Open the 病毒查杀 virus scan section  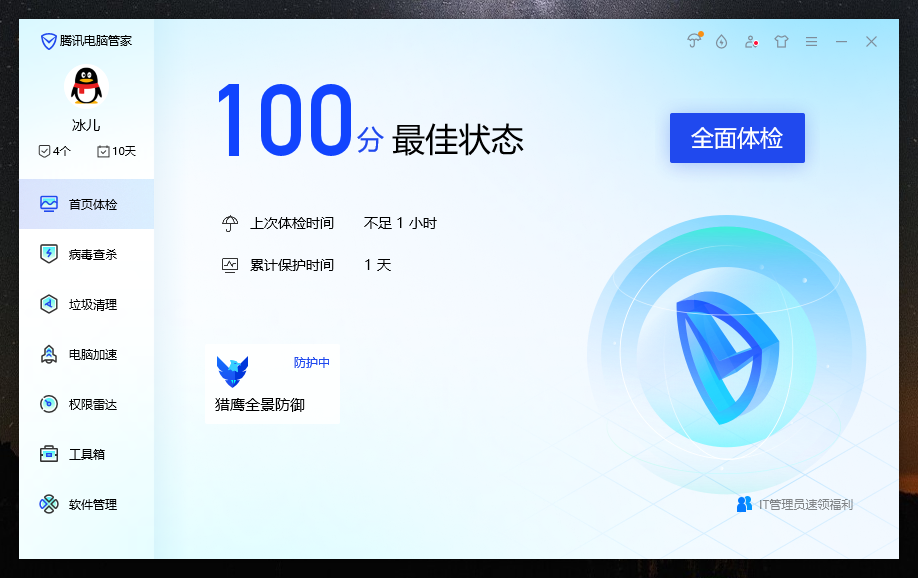(x=87, y=254)
